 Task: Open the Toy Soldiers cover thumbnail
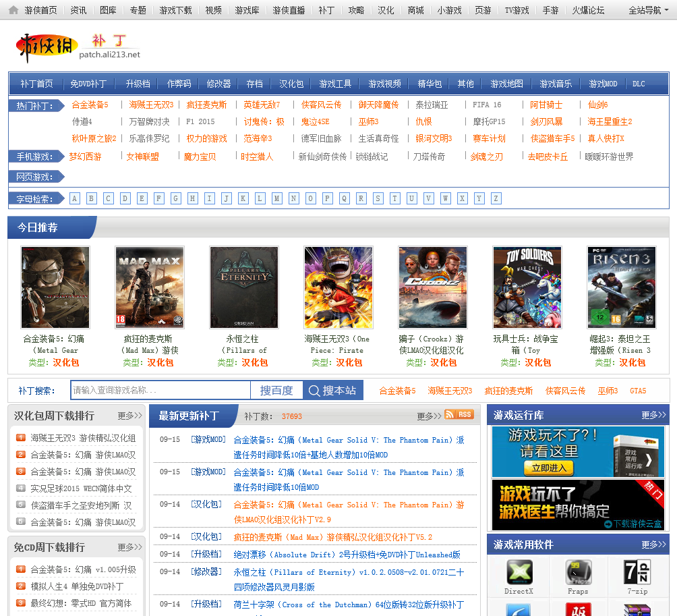click(x=527, y=287)
